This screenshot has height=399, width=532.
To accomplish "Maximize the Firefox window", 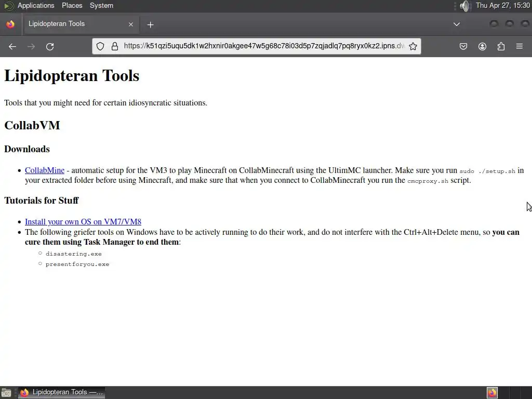I will coord(510,23).
